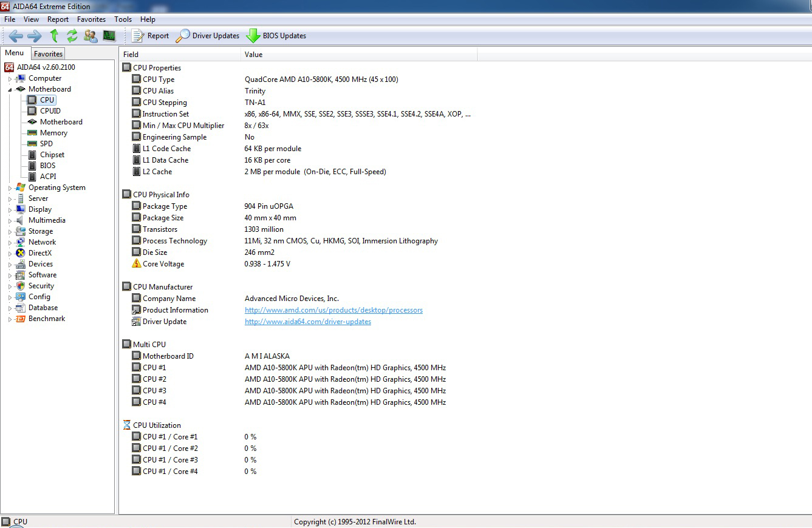Open the amd.com Product Information link
Image resolution: width=812 pixels, height=528 pixels.
(333, 310)
